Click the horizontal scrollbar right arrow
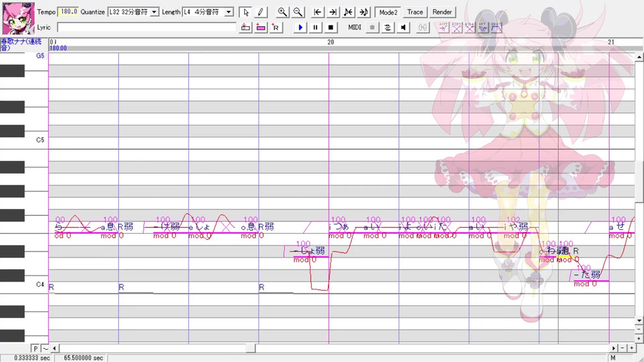This screenshot has width=644, height=362. [614, 348]
